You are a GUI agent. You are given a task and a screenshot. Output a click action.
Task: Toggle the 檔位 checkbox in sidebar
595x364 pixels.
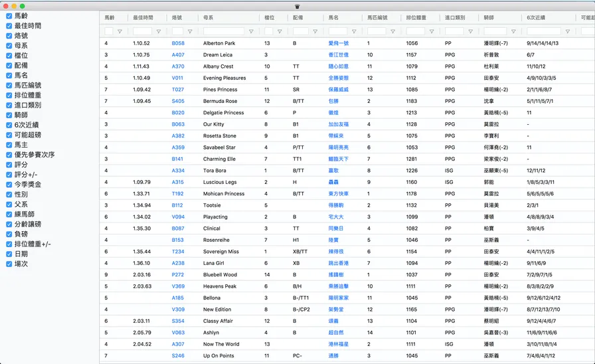9,55
